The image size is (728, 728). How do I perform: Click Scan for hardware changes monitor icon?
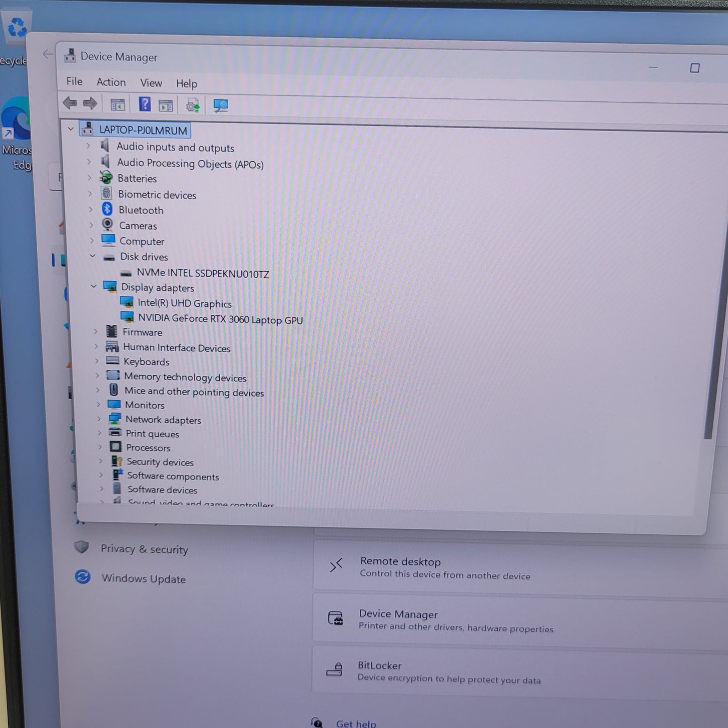pyautogui.click(x=220, y=106)
